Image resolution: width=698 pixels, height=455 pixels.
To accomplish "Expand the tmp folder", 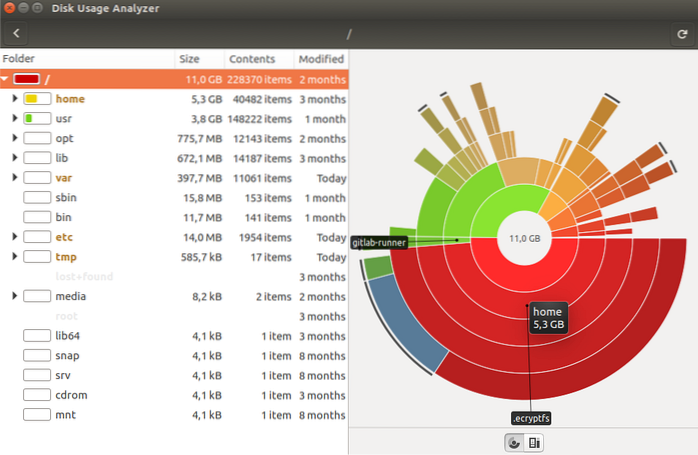I will (14, 257).
